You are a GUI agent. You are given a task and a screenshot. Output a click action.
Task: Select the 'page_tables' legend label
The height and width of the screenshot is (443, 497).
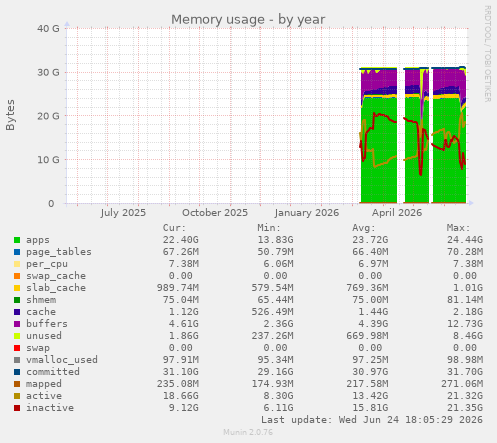(x=59, y=252)
